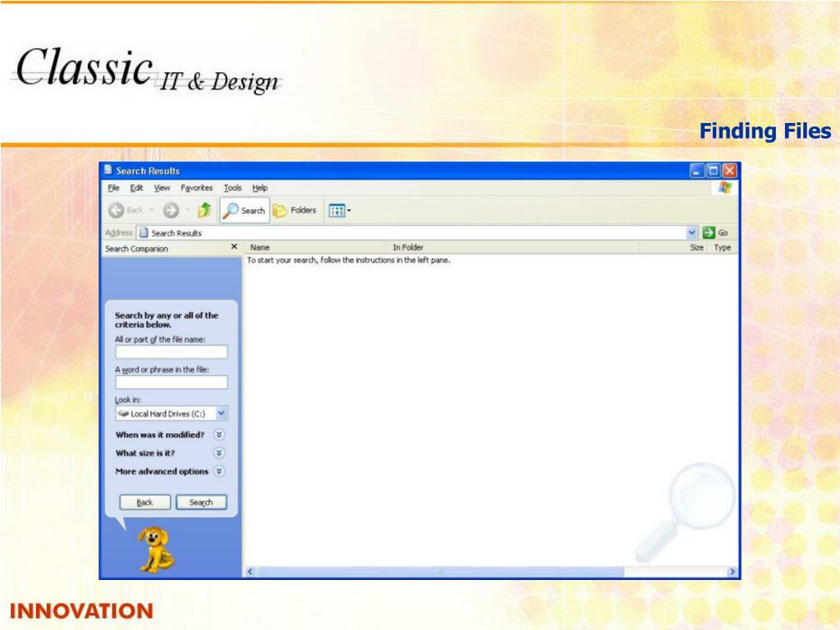Click the Forward arrow toolbar icon

pyautogui.click(x=171, y=211)
